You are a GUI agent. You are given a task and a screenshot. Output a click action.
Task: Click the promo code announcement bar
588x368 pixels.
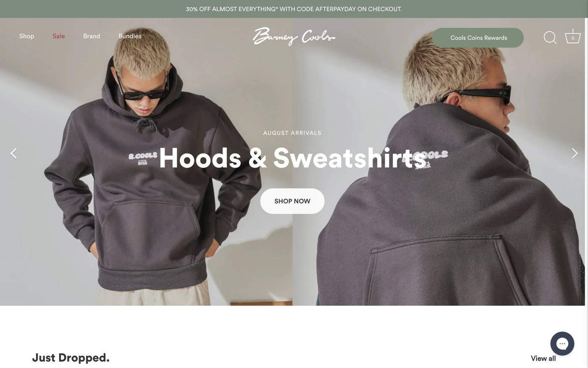tap(294, 9)
